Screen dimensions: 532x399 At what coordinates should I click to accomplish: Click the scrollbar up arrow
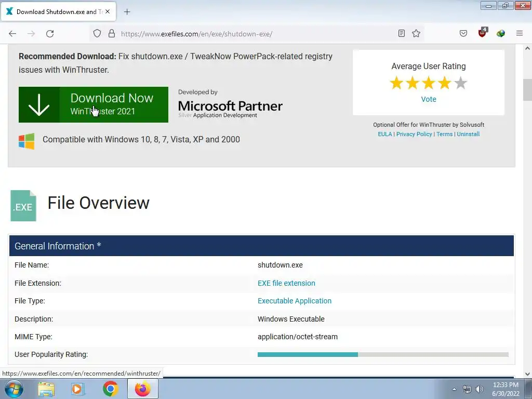tap(527, 48)
